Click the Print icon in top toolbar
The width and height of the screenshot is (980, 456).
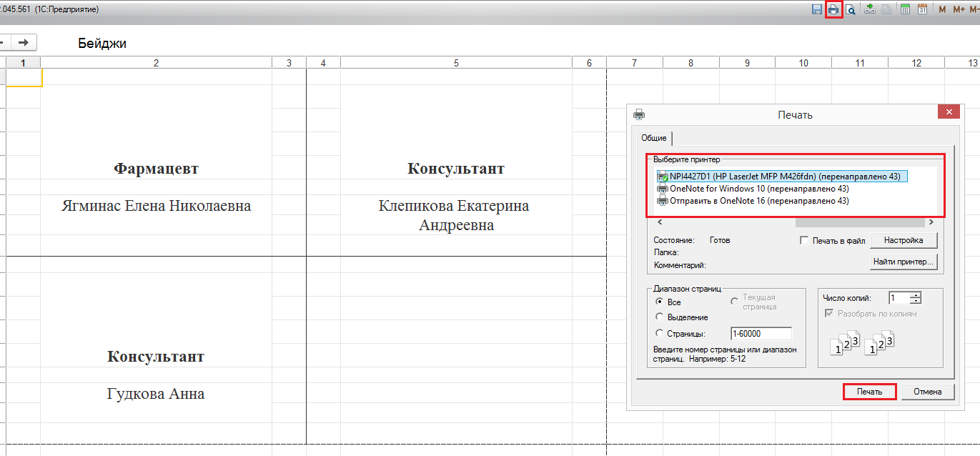click(833, 9)
